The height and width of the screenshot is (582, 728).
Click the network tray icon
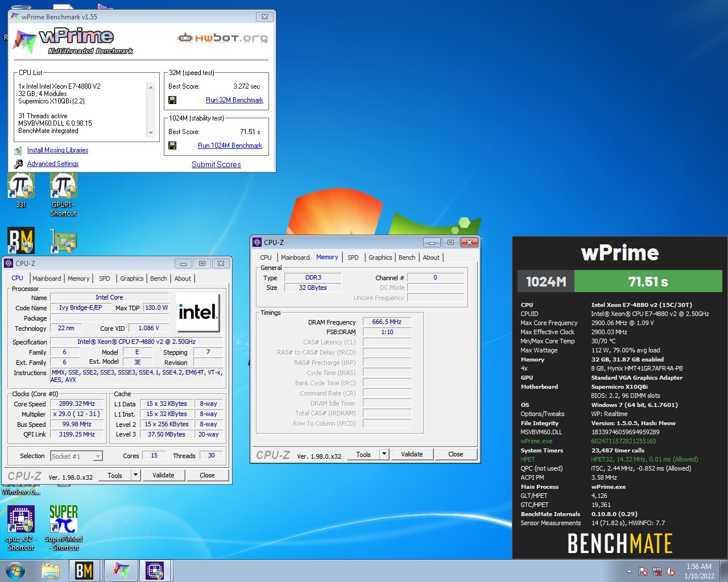coord(657,571)
